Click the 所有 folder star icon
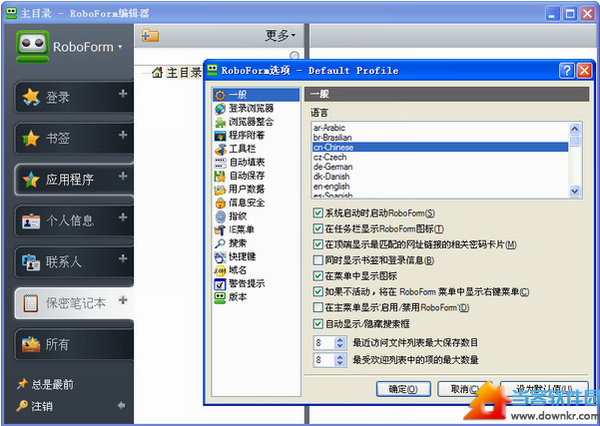This screenshot has height=426, width=600. point(31,344)
